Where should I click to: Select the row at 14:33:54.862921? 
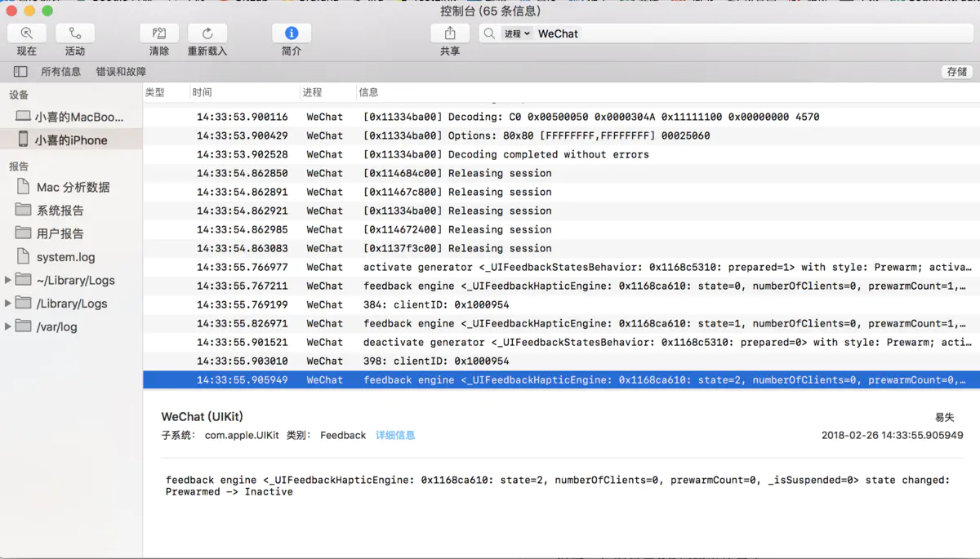coord(561,211)
